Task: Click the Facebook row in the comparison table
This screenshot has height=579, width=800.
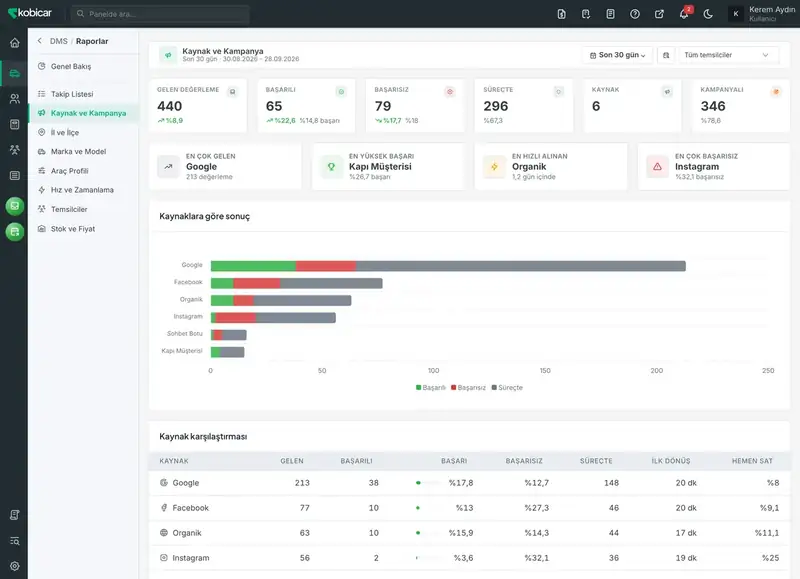Action: click(x=469, y=508)
